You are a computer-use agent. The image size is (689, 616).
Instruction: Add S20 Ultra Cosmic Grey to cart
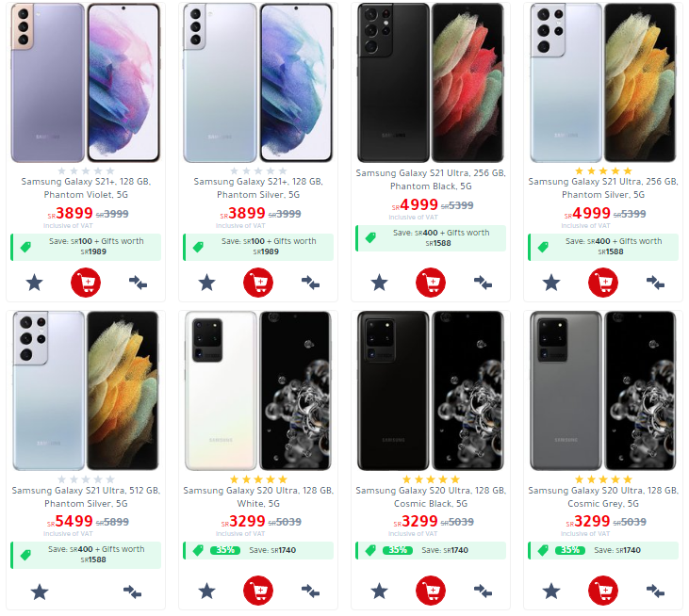603,591
